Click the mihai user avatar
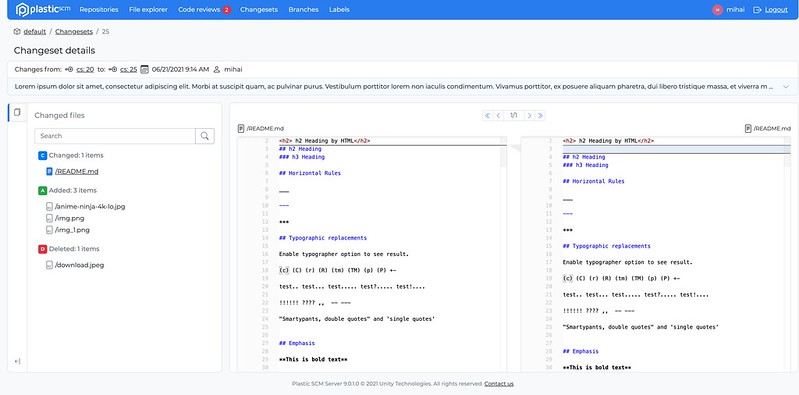 tap(717, 10)
